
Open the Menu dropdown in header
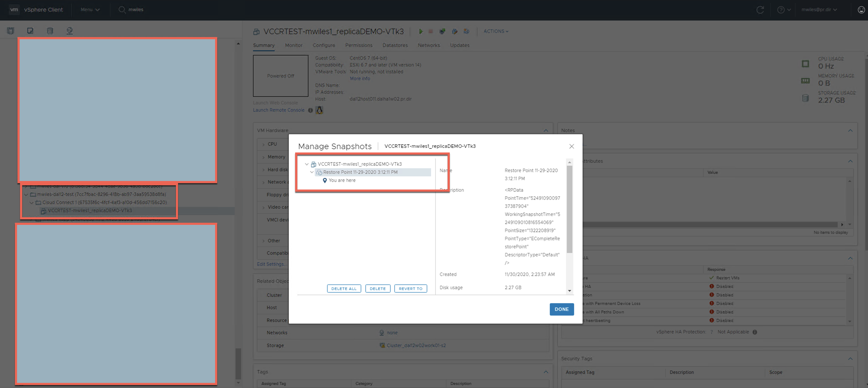click(90, 10)
